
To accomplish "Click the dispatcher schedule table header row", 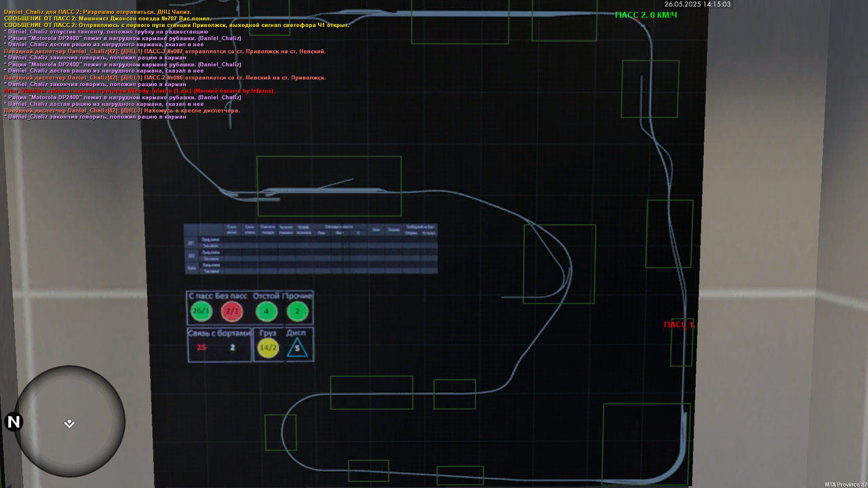I will 311,230.
